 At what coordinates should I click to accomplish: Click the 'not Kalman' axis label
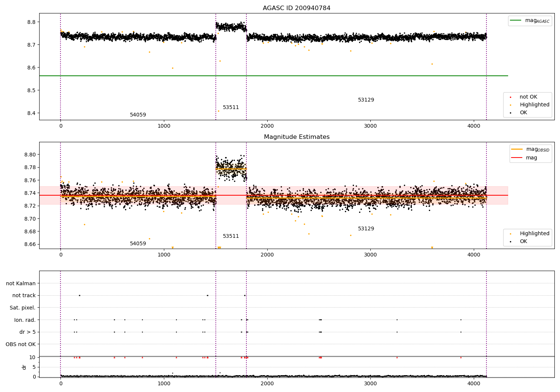[x=21, y=284]
